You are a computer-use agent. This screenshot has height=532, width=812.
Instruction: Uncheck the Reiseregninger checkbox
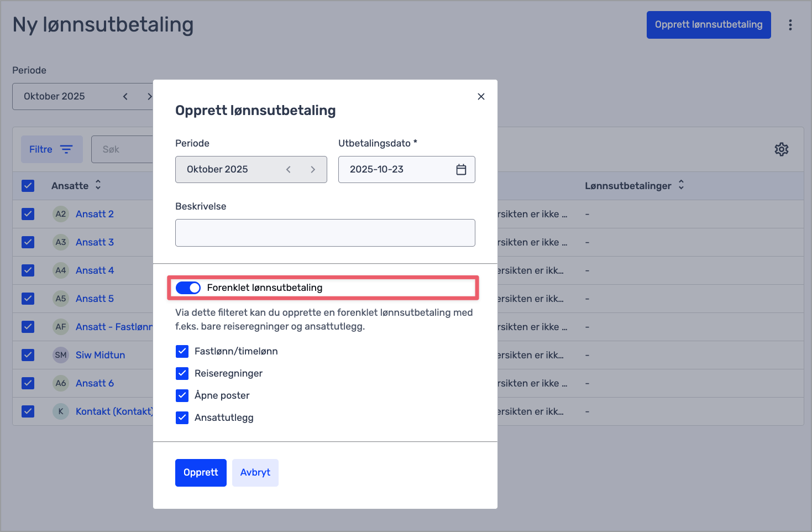(182, 373)
